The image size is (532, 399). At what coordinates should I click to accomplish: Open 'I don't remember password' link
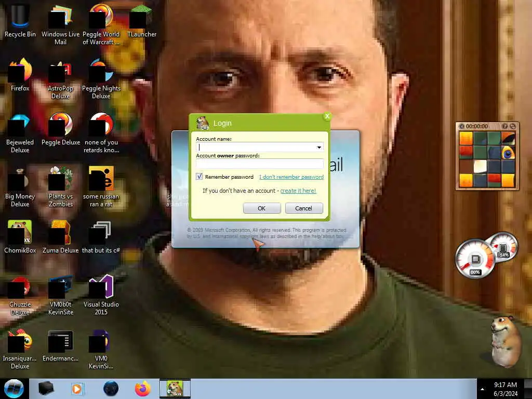(291, 177)
